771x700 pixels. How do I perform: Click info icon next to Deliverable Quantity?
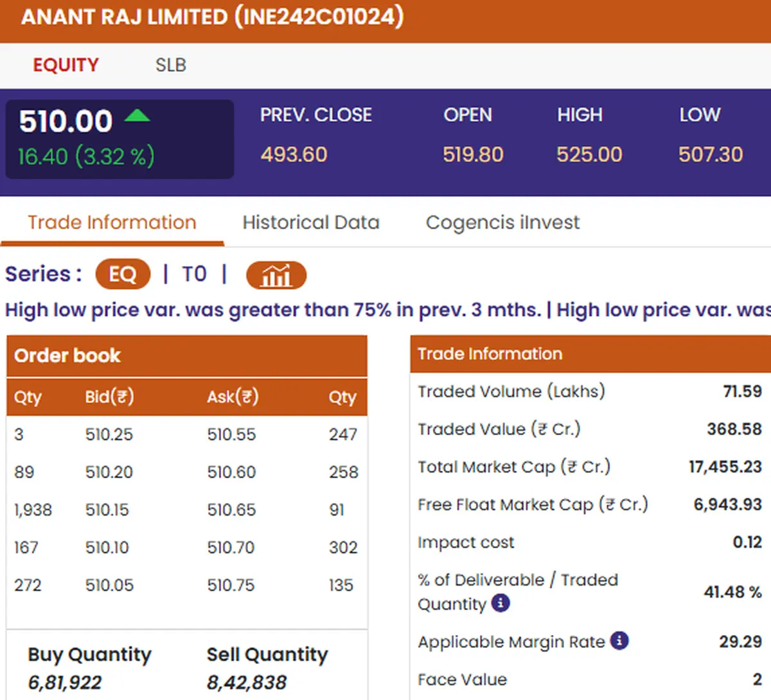tap(501, 603)
